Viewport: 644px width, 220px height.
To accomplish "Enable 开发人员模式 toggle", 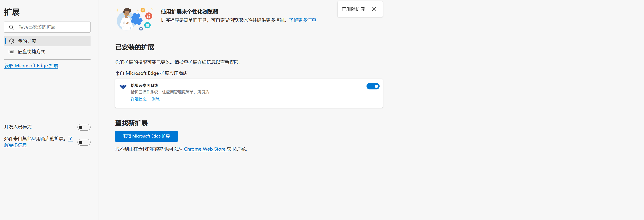I will tap(84, 127).
